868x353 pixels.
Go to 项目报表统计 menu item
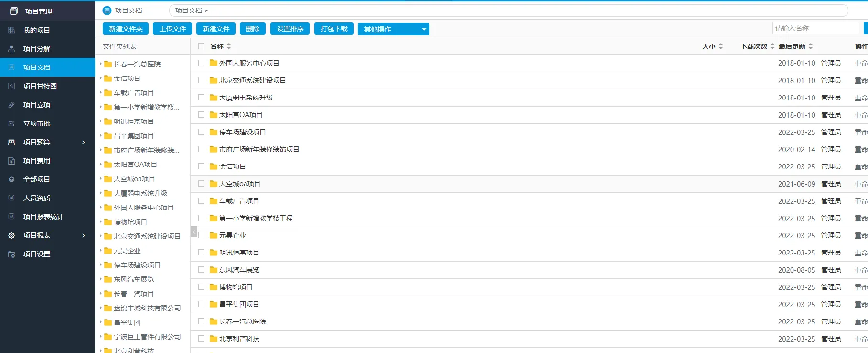[43, 217]
